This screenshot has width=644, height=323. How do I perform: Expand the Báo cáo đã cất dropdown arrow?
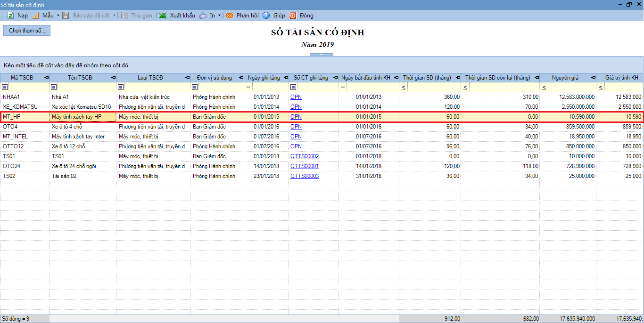[x=114, y=16]
